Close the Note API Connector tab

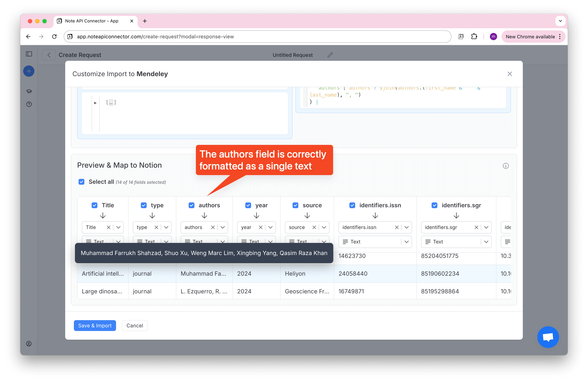[x=132, y=21]
